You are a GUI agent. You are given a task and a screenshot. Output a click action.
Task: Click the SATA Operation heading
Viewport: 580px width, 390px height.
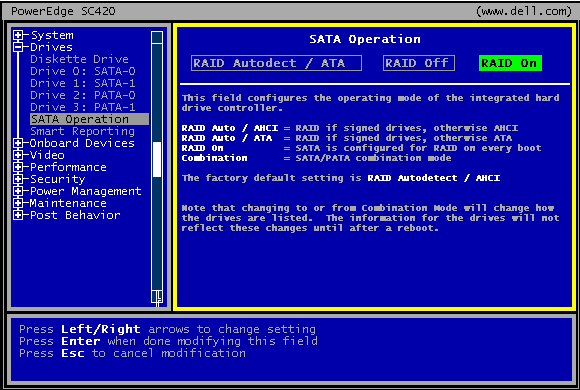365,39
